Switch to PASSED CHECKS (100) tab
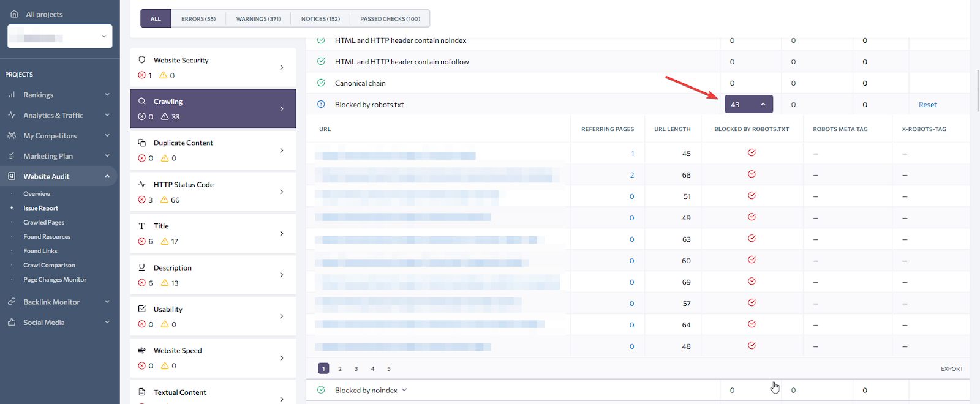Image resolution: width=980 pixels, height=404 pixels. click(x=390, y=18)
